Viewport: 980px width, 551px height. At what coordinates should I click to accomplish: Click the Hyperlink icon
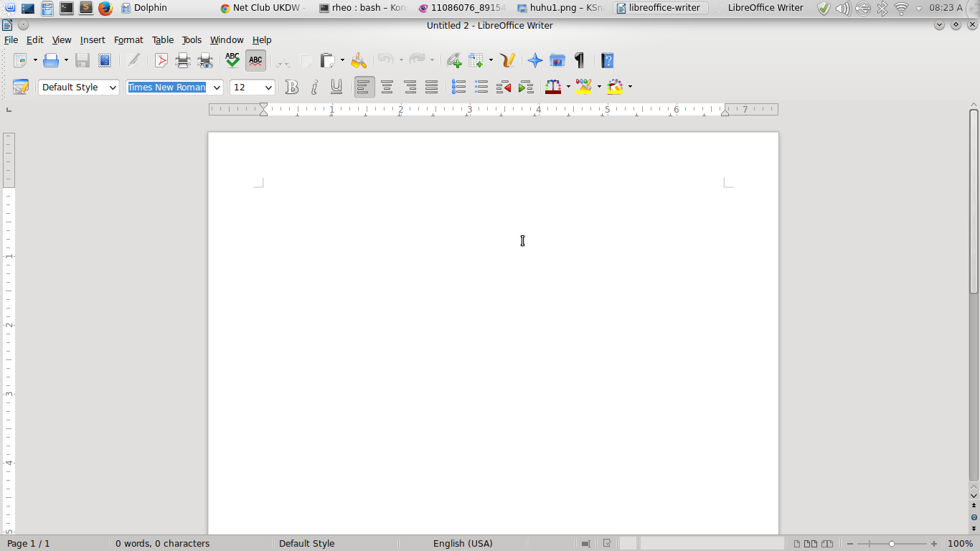[x=453, y=60]
